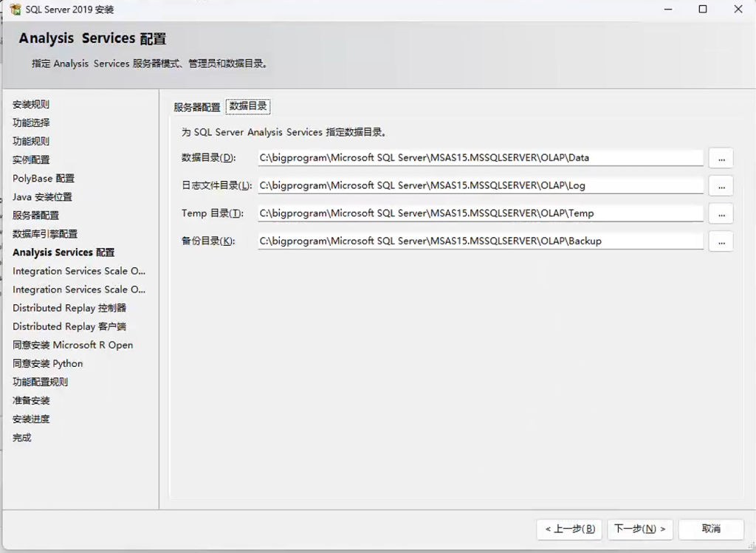Select Java 安装位置 step in sidebar

point(42,196)
